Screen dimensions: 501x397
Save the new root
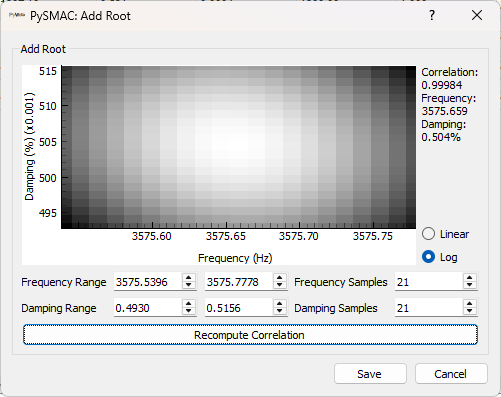pyautogui.click(x=370, y=374)
